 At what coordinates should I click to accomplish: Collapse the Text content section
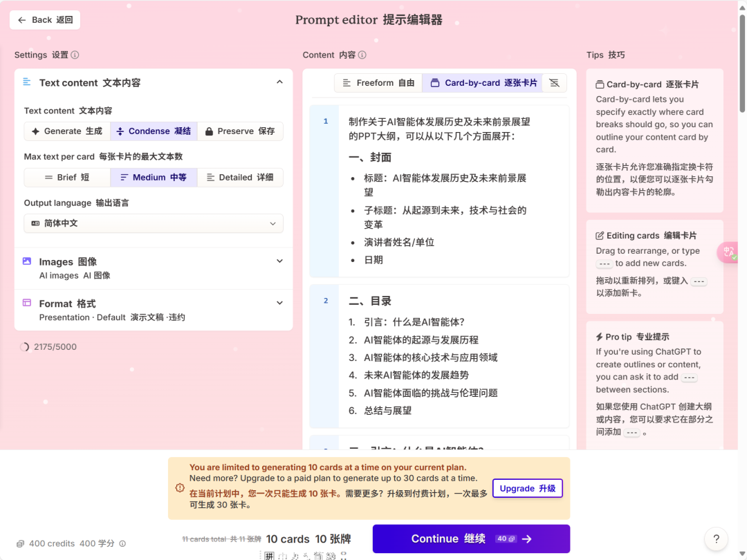pos(279,82)
